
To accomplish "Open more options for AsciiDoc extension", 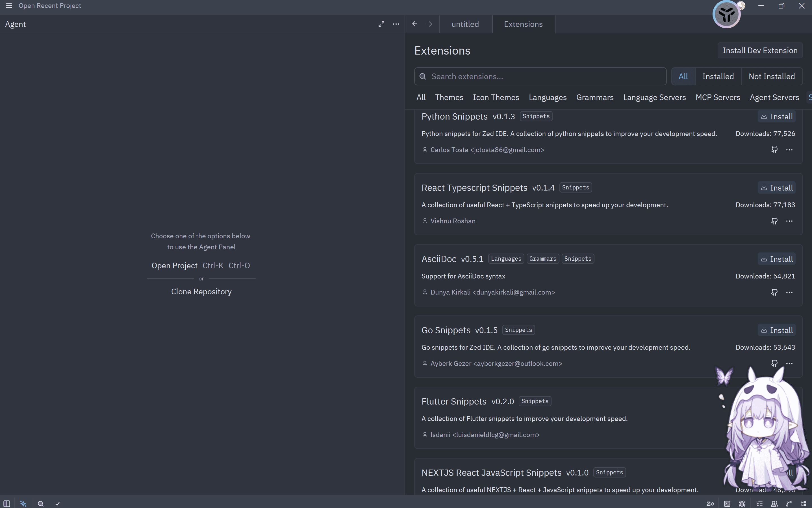I will coord(789,292).
